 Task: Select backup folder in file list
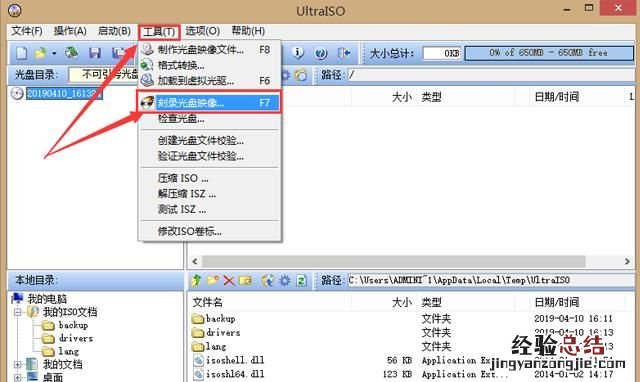220,319
